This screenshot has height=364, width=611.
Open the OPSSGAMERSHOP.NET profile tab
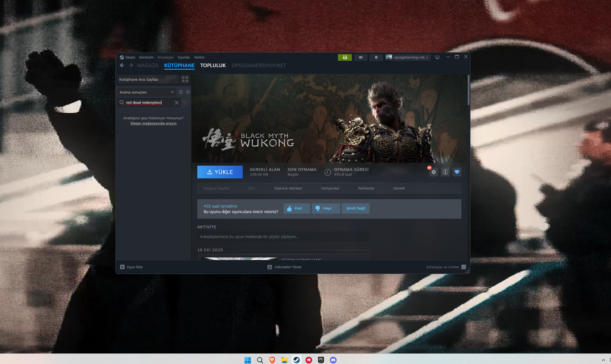coord(259,65)
